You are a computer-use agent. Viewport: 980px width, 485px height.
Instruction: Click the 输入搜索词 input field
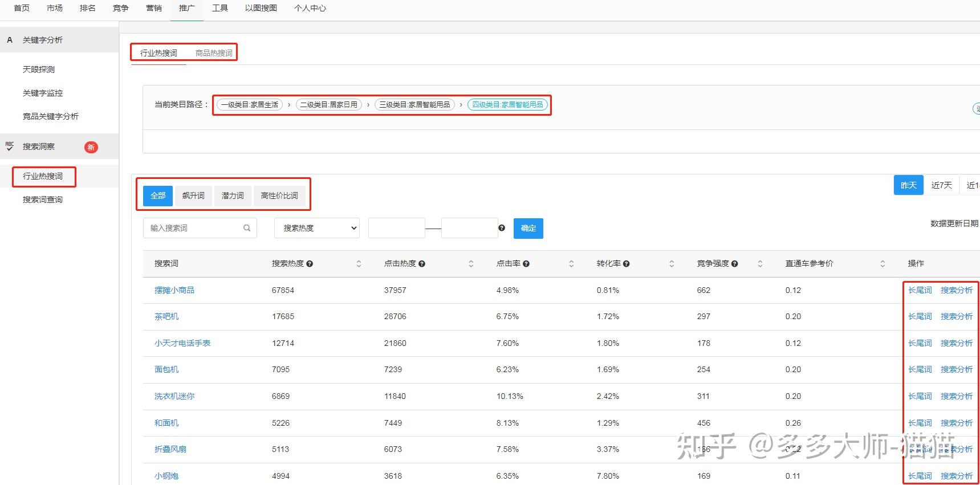(x=194, y=228)
